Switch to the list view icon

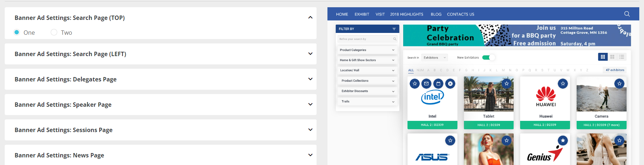[622, 57]
